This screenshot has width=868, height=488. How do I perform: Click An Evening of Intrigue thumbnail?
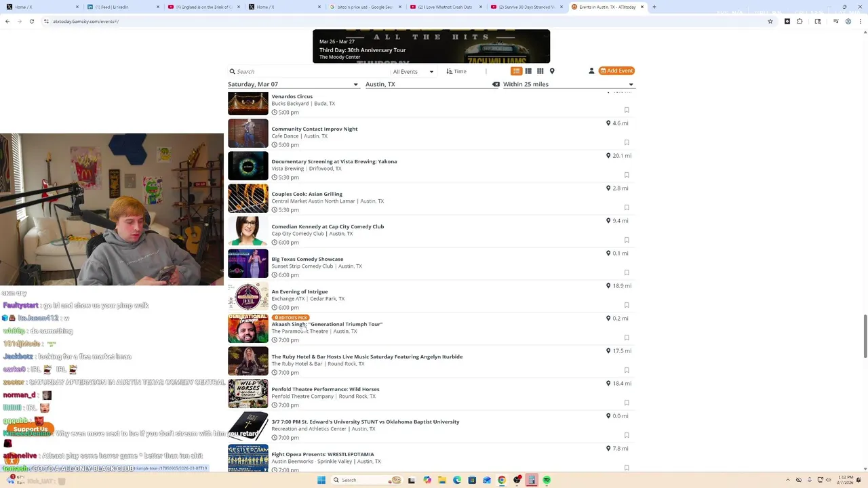248,296
